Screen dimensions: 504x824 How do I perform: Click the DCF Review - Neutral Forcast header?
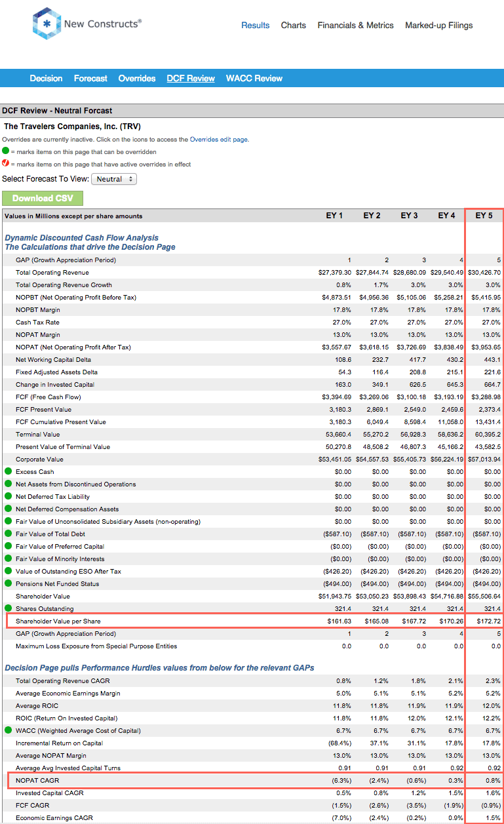click(x=57, y=111)
